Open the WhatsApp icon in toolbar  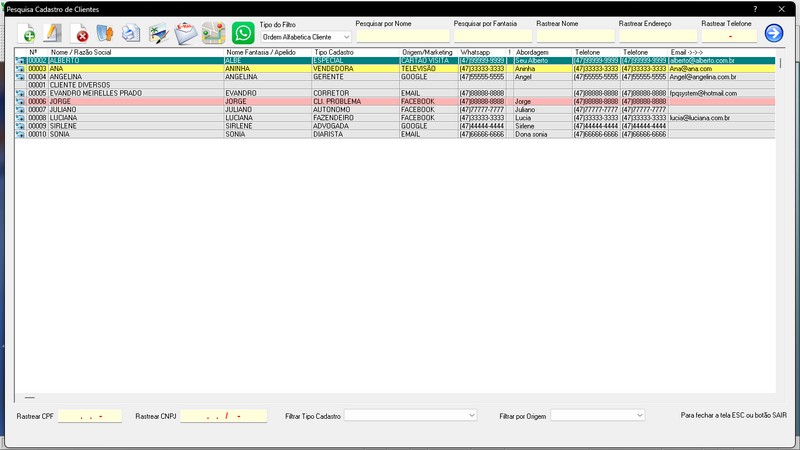[x=243, y=33]
